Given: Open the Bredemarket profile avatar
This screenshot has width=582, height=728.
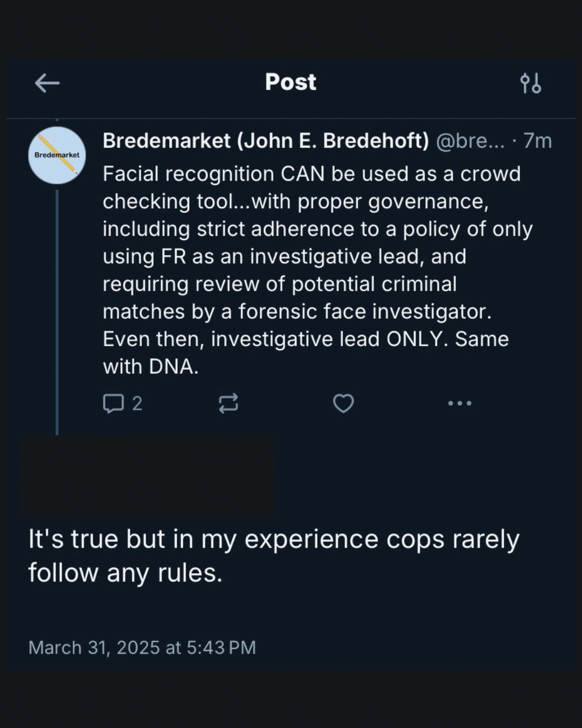Looking at the screenshot, I should click(x=57, y=155).
